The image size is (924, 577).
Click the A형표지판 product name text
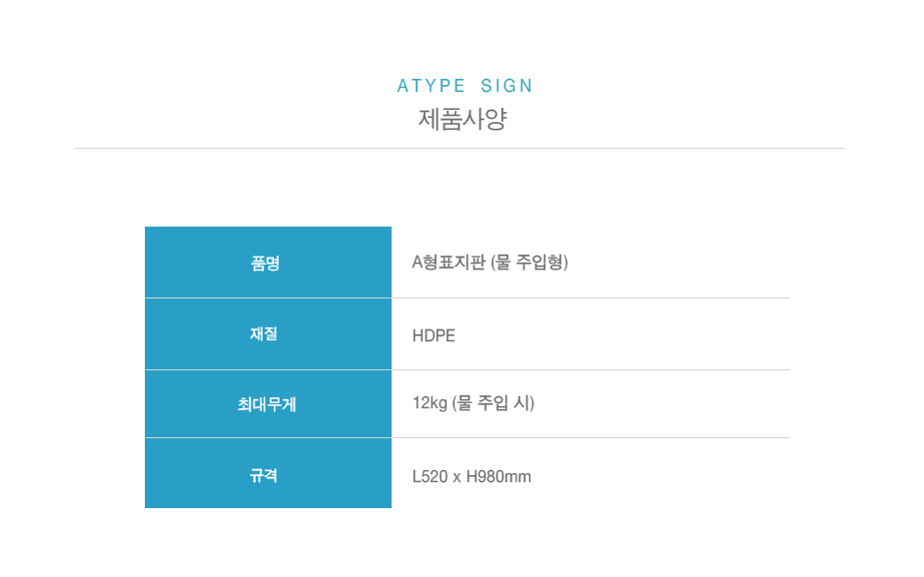point(449,263)
